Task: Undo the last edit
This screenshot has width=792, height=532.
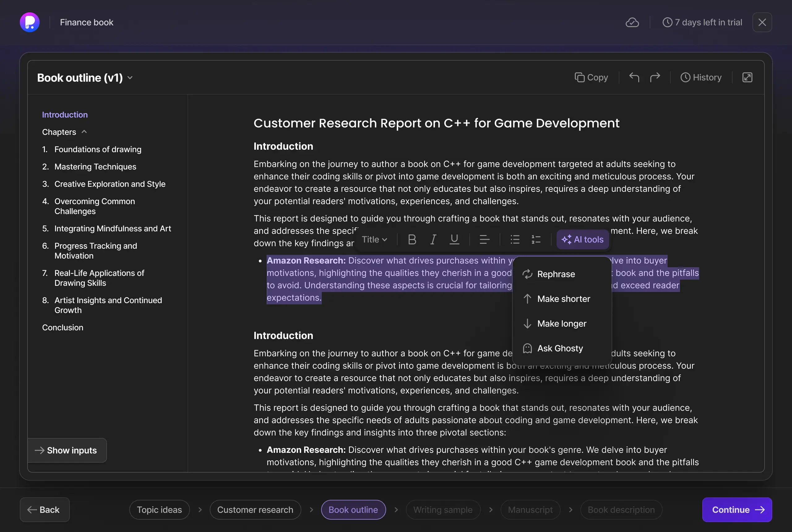Action: tap(634, 77)
